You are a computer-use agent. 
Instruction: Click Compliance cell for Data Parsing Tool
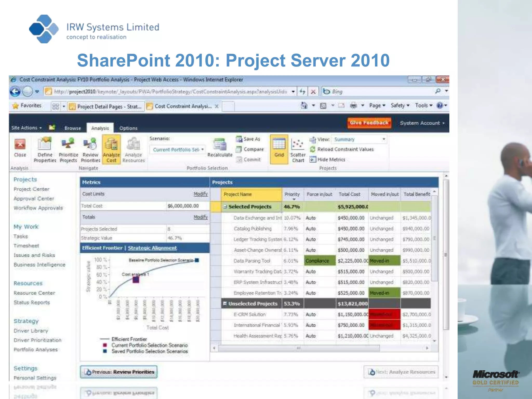319,261
